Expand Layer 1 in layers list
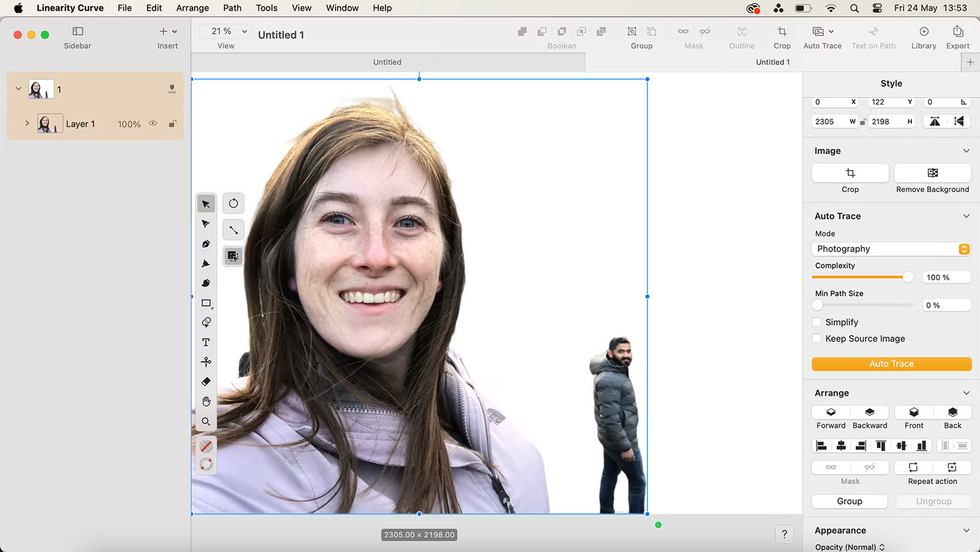Screen dimensions: 980x552 pos(27,123)
